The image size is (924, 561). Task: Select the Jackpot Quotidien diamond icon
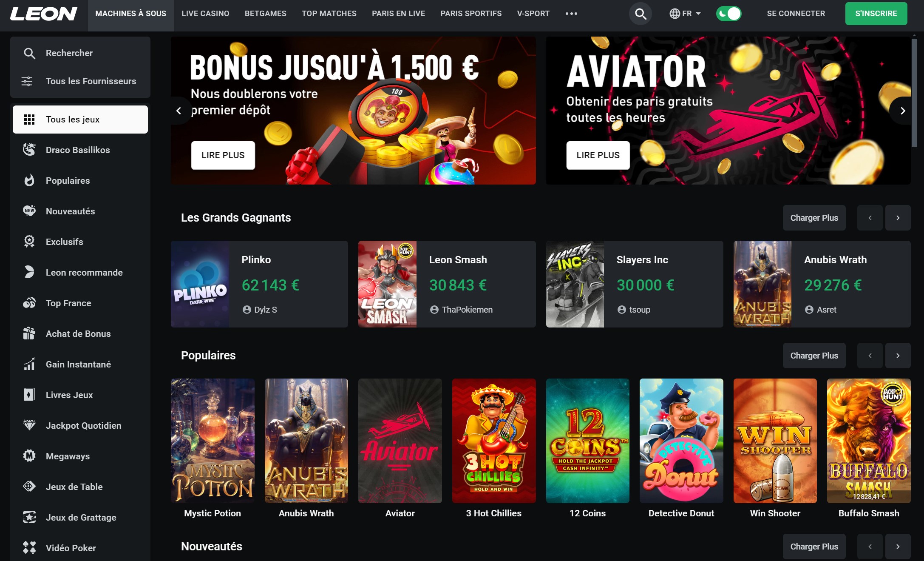(x=29, y=425)
